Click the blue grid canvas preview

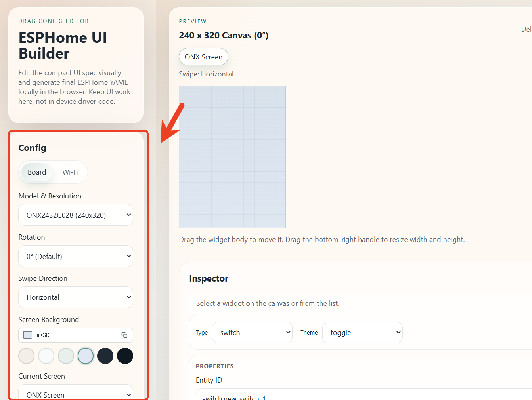pyautogui.click(x=232, y=157)
